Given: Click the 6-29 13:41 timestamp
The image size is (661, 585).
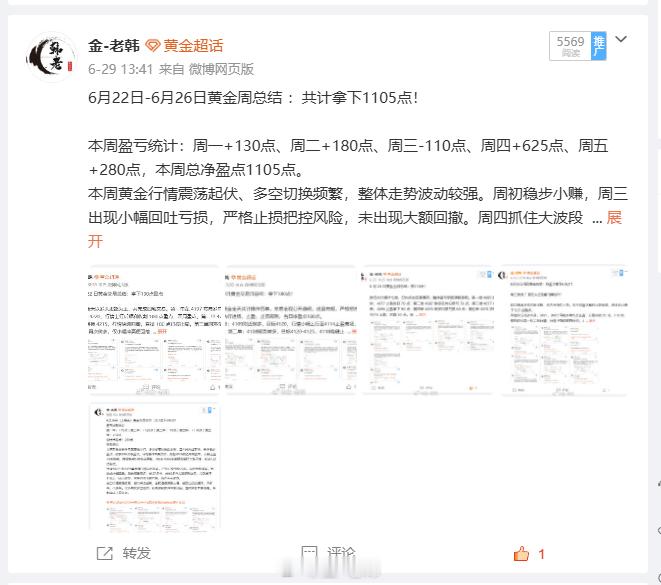Looking at the screenshot, I should click(x=121, y=69).
